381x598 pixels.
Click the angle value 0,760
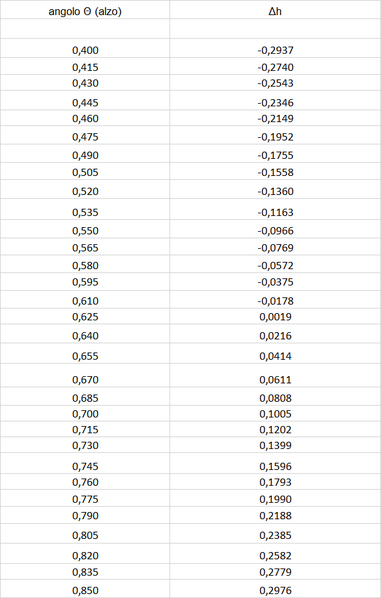point(85,482)
